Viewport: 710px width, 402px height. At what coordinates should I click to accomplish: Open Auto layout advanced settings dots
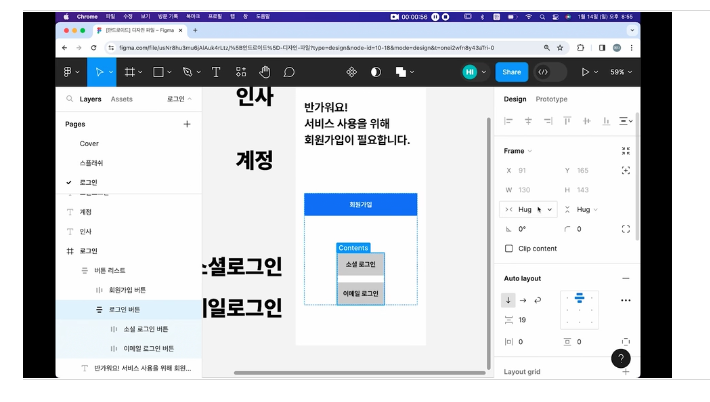[626, 300]
